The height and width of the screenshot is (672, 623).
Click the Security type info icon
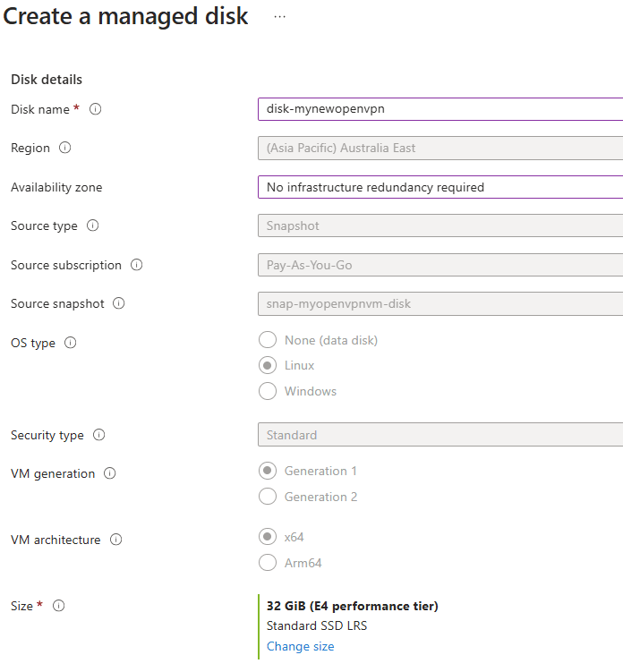tap(99, 435)
